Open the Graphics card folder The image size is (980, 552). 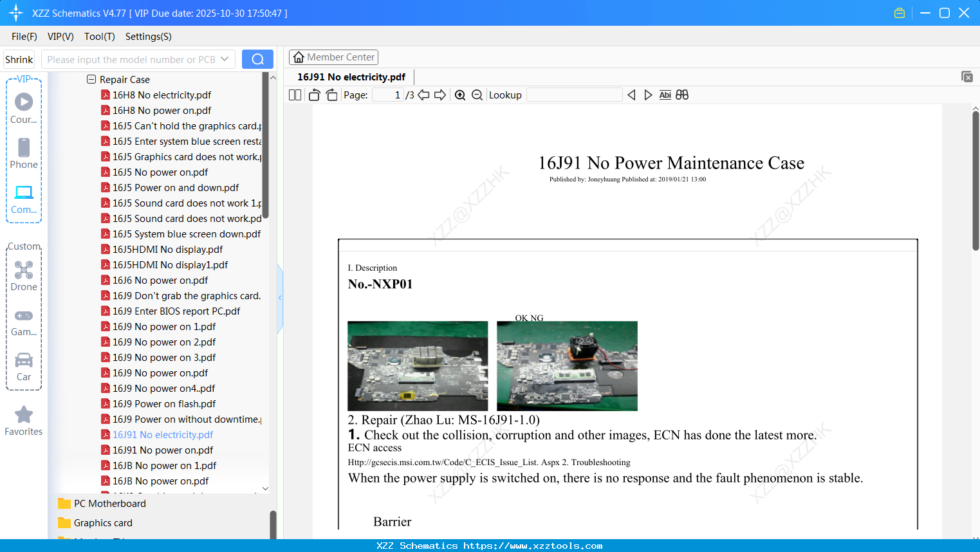click(95, 523)
